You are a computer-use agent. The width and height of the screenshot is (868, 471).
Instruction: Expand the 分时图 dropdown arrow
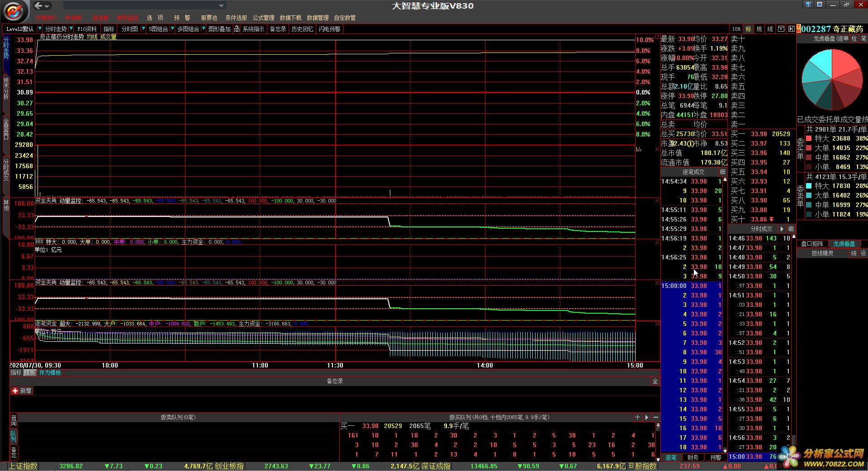pyautogui.click(x=143, y=29)
